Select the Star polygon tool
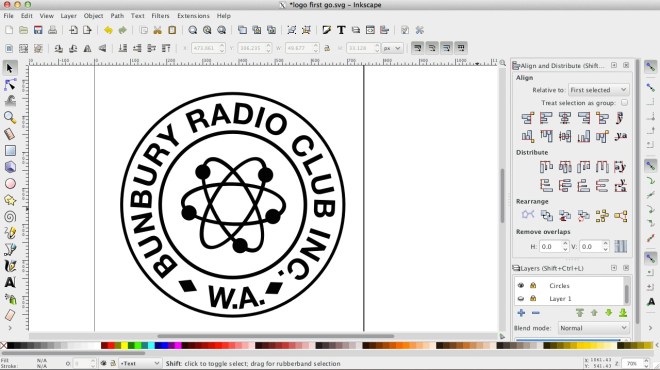This screenshot has width=660, height=370. pyautogui.click(x=10, y=200)
